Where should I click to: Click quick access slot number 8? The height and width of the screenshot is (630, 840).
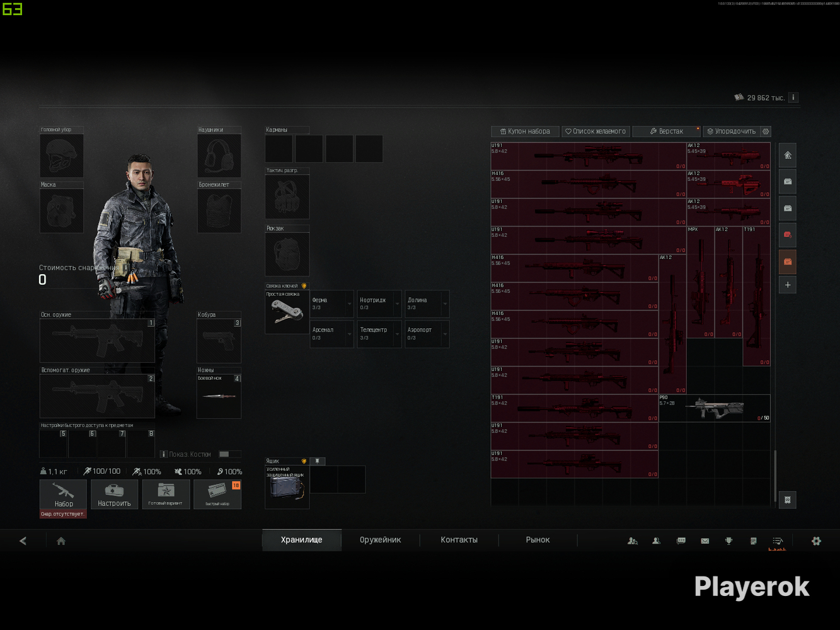pyautogui.click(x=141, y=444)
